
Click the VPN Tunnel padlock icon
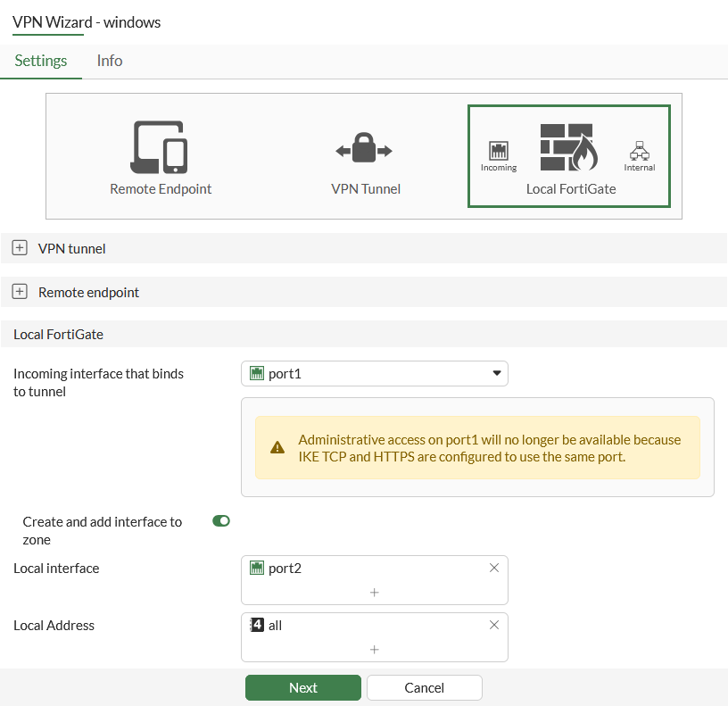[364, 150]
